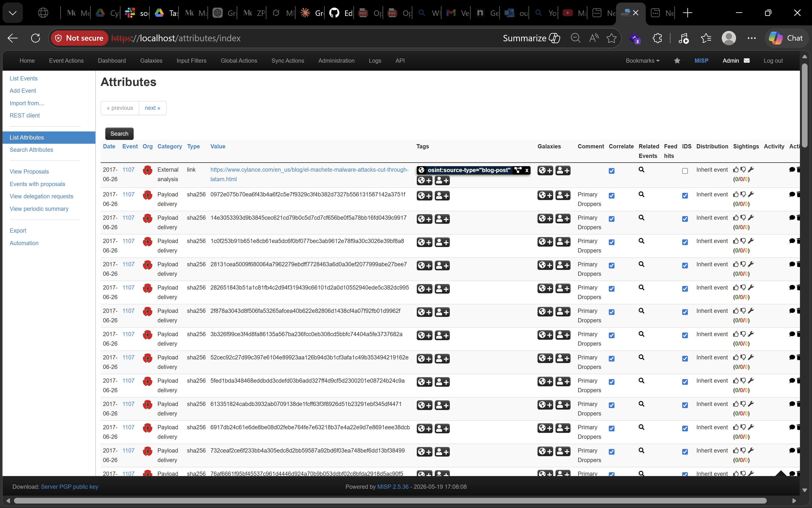
Task: Click the browser address bar URL
Action: pyautogui.click(x=176, y=38)
